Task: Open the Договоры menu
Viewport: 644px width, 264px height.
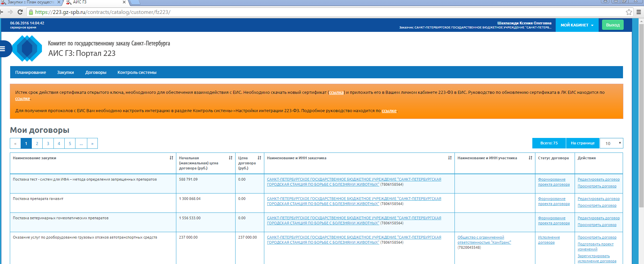Action: pyautogui.click(x=96, y=73)
